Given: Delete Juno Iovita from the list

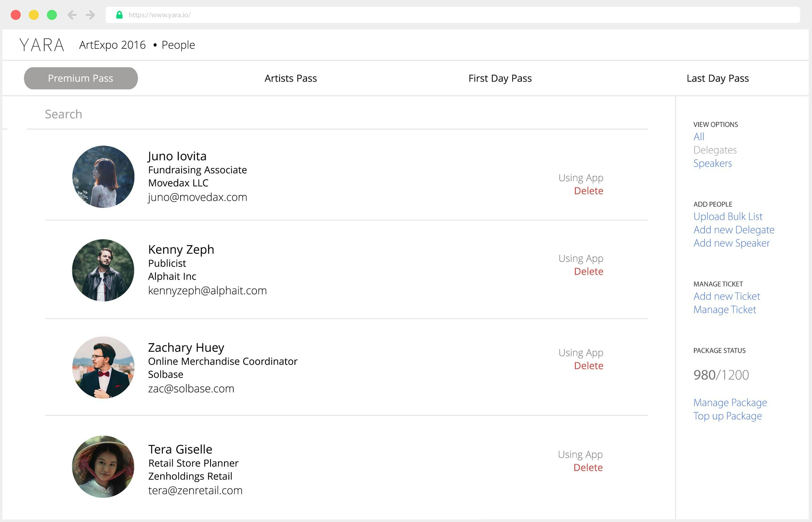Looking at the screenshot, I should pyautogui.click(x=588, y=191).
